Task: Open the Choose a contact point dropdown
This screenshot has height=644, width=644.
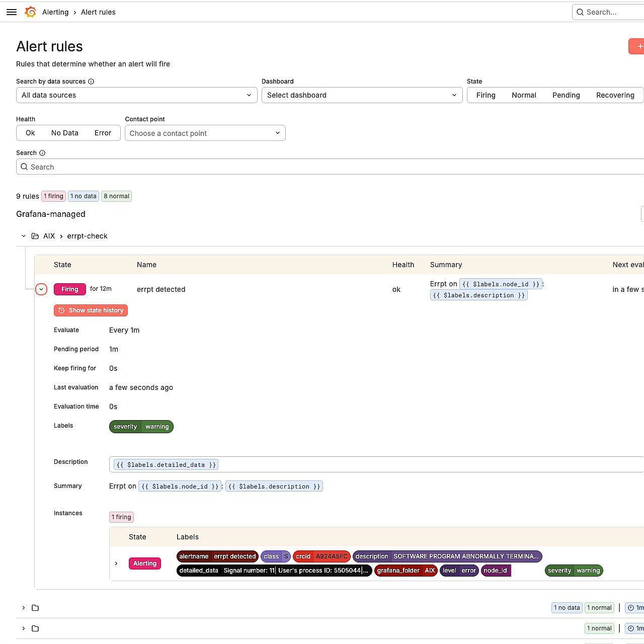Action: tap(205, 133)
